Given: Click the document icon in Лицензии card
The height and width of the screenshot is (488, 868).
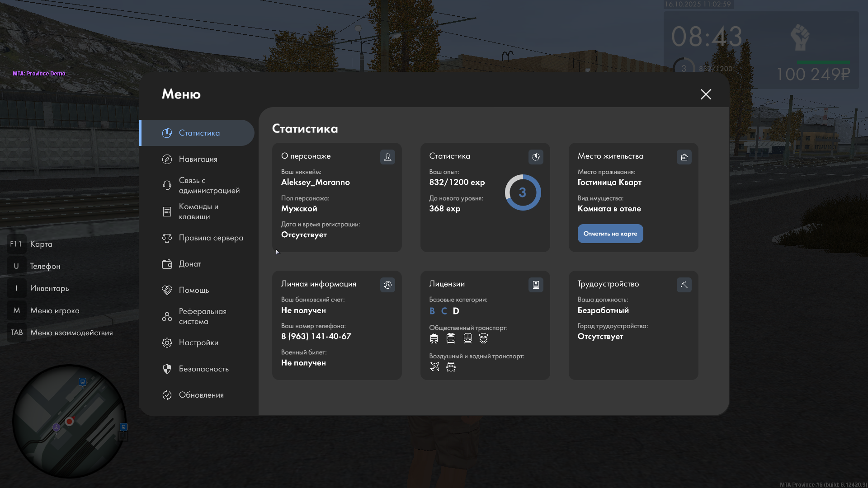Looking at the screenshot, I should pos(536,285).
